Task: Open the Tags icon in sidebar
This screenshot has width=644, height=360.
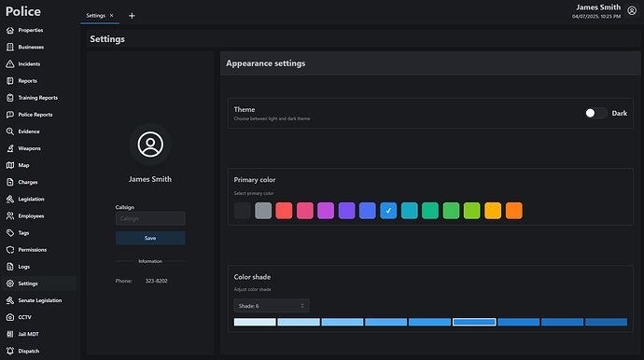Action: point(10,233)
